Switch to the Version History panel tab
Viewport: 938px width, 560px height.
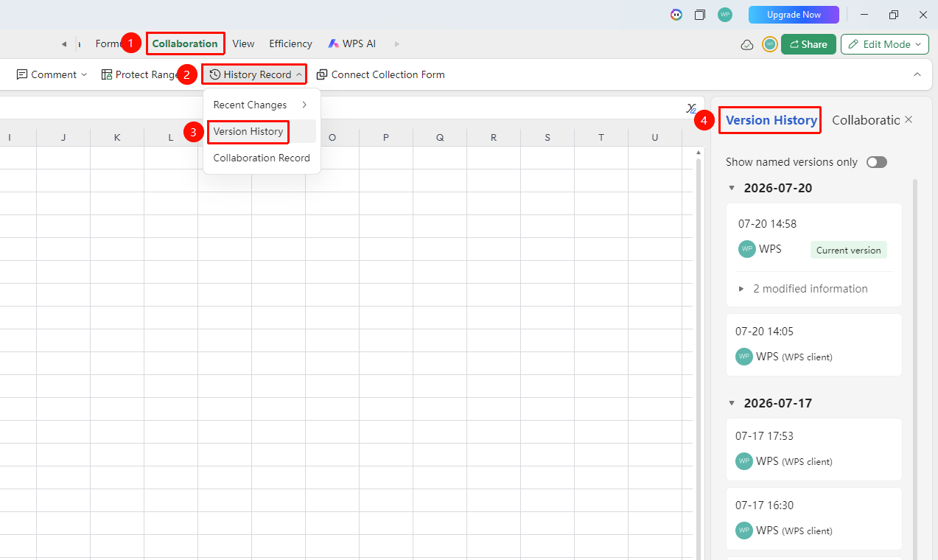click(771, 120)
